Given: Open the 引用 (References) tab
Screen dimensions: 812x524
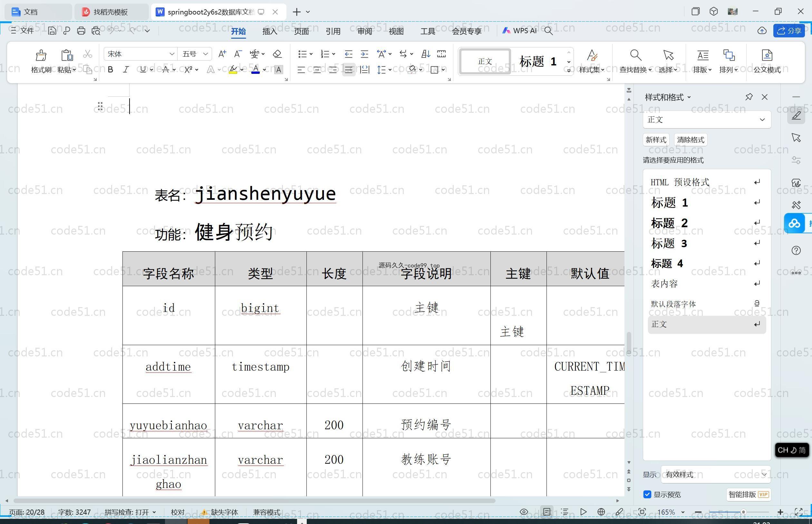Looking at the screenshot, I should (333, 31).
